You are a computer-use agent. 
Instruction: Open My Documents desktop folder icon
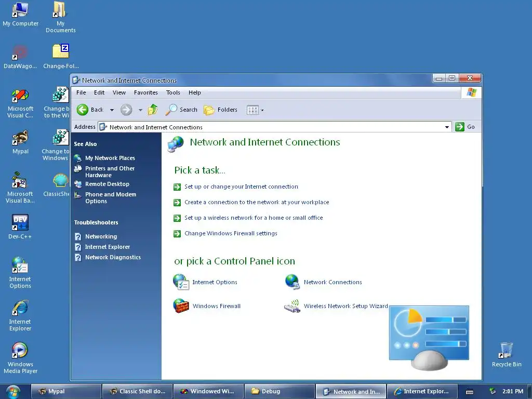(60, 17)
